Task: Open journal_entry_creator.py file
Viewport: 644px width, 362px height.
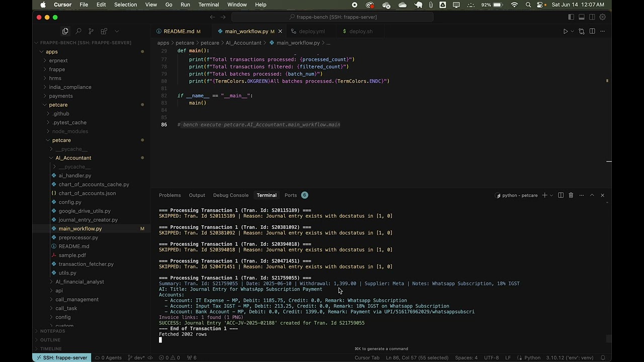Action: click(88, 220)
